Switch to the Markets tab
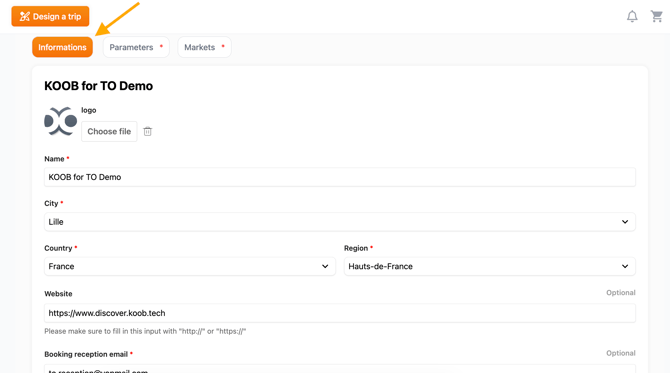Screen dimensions: 670x373 tap(204, 47)
